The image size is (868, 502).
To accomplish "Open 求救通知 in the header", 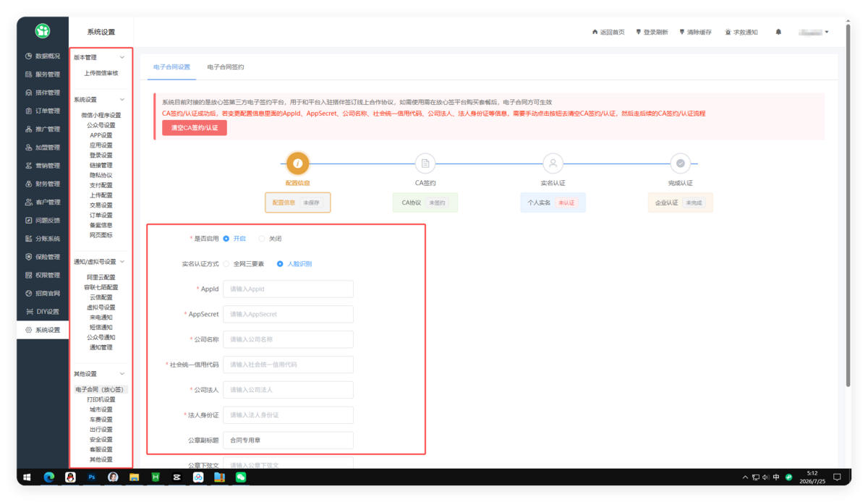I will (741, 33).
